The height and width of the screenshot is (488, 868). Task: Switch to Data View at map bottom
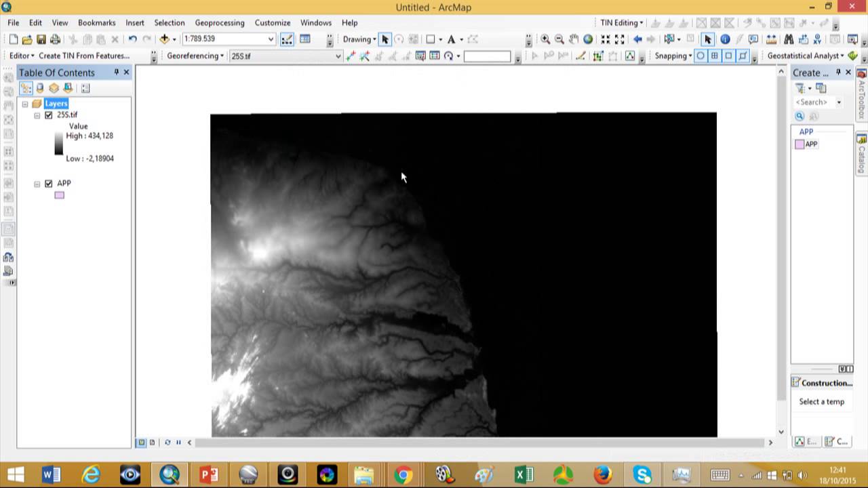pos(142,443)
